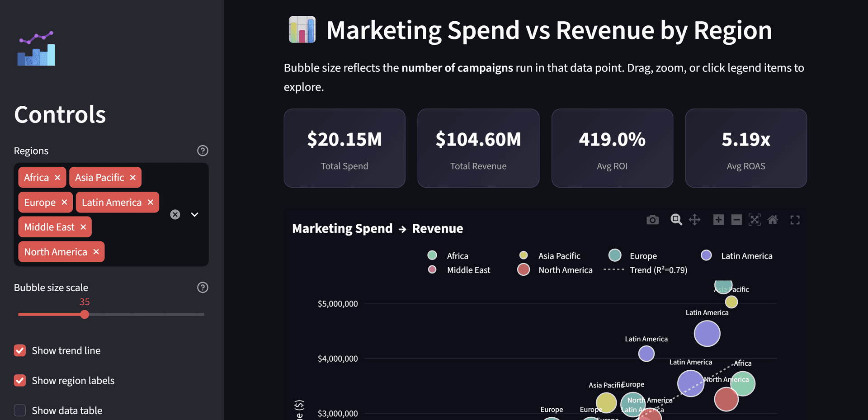Remove the Latin America region tag
Screen dimensions: 868x420
click(x=151, y=202)
